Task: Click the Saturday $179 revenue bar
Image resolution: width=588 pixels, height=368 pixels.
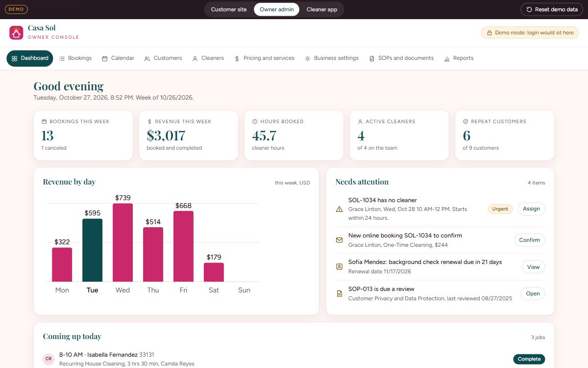Action: (x=214, y=272)
